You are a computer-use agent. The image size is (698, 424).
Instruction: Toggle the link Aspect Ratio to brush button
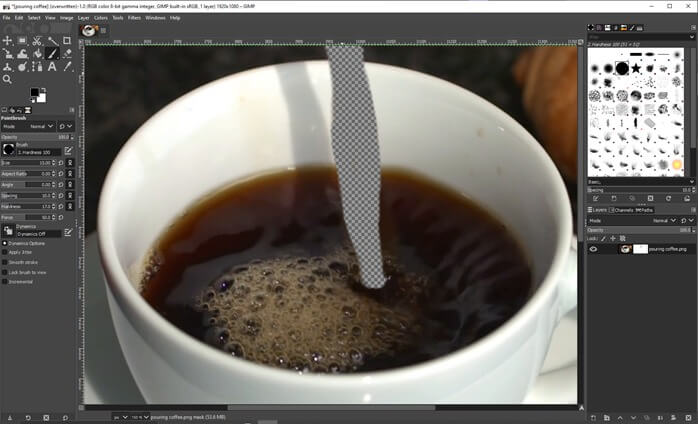tap(70, 174)
